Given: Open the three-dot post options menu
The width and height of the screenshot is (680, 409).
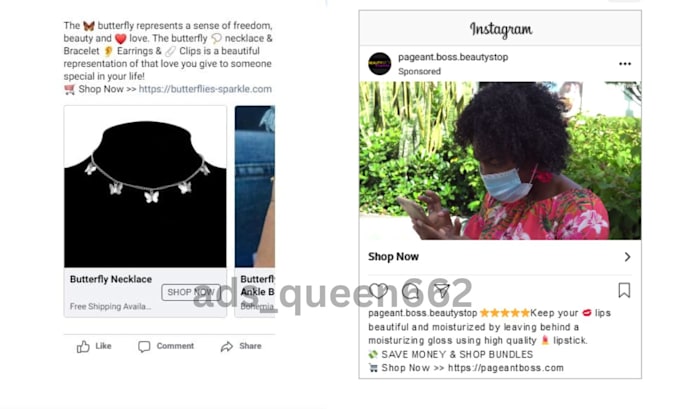Looking at the screenshot, I should (625, 64).
